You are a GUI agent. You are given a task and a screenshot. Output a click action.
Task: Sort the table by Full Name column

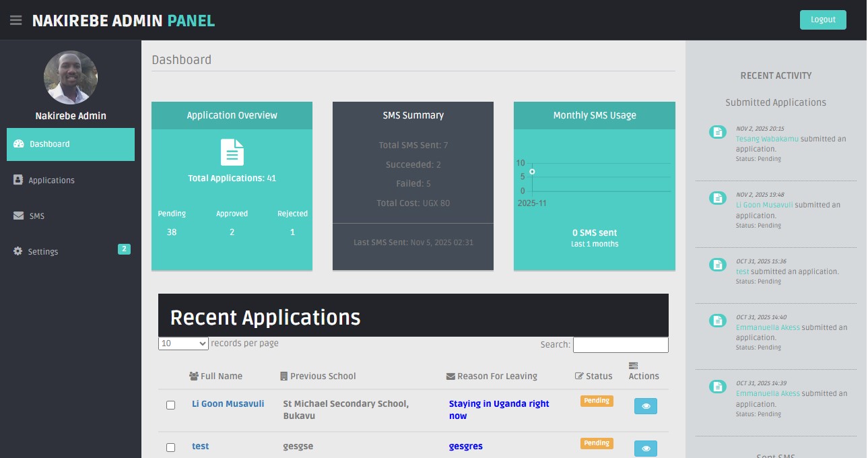[x=221, y=376]
